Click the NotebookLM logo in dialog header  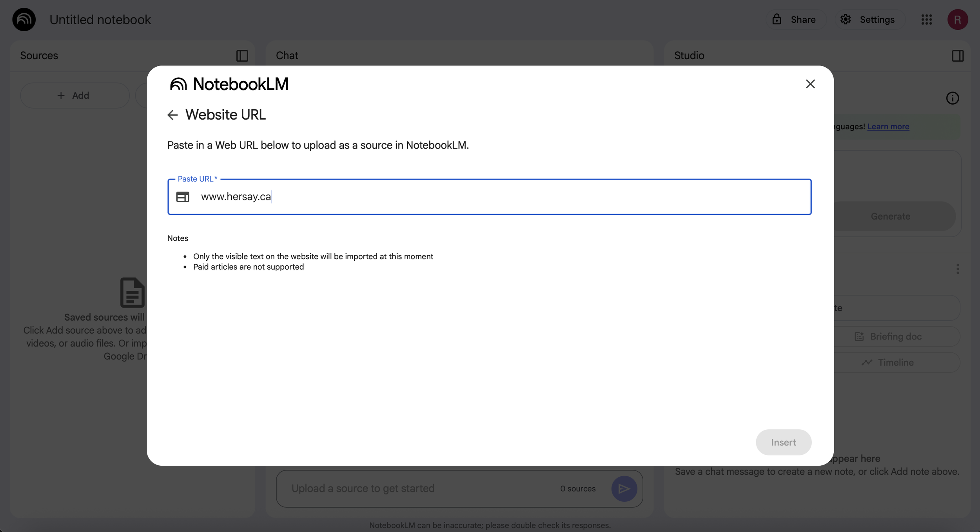tap(229, 84)
